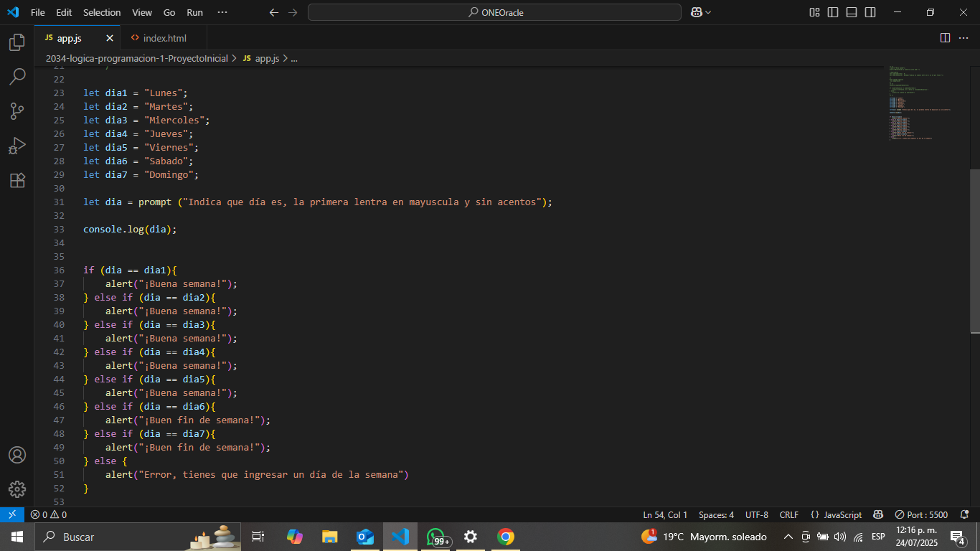Toggle the bottom panel visibility
Image resolution: width=980 pixels, height=551 pixels.
[852, 12]
